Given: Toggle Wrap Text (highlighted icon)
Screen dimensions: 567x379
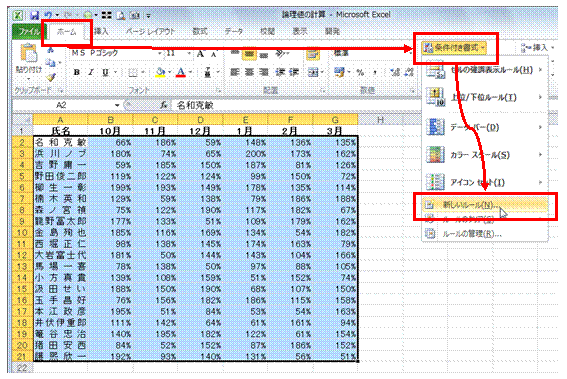Looking at the screenshot, I should [x=313, y=54].
